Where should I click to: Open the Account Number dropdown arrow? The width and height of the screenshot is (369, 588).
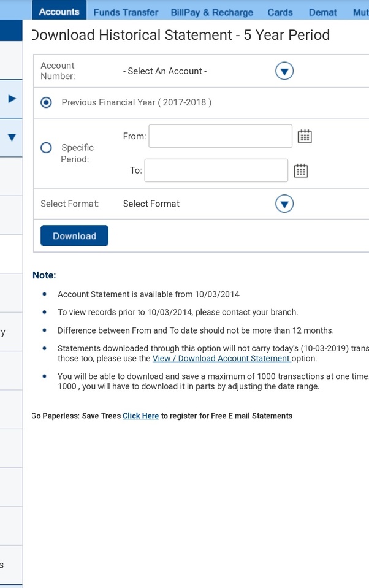[284, 71]
